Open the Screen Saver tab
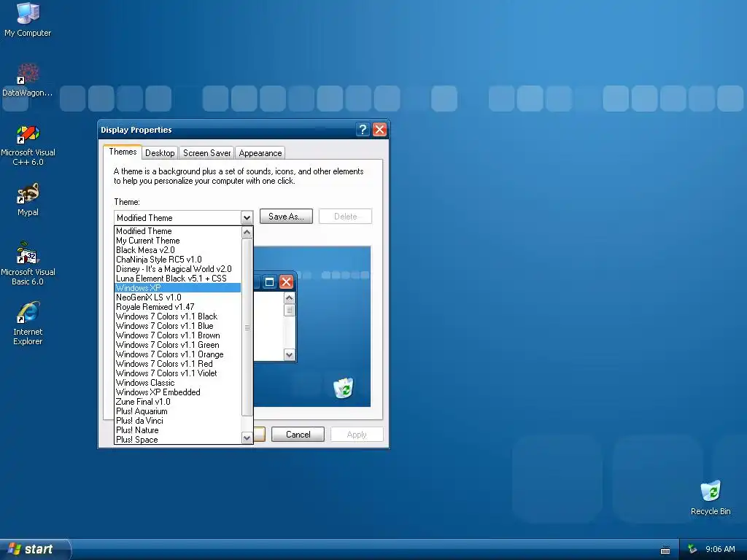This screenshot has height=560, width=747. 206,153
